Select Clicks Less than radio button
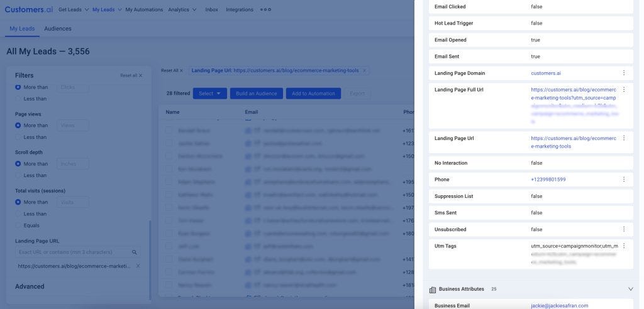 (18, 99)
